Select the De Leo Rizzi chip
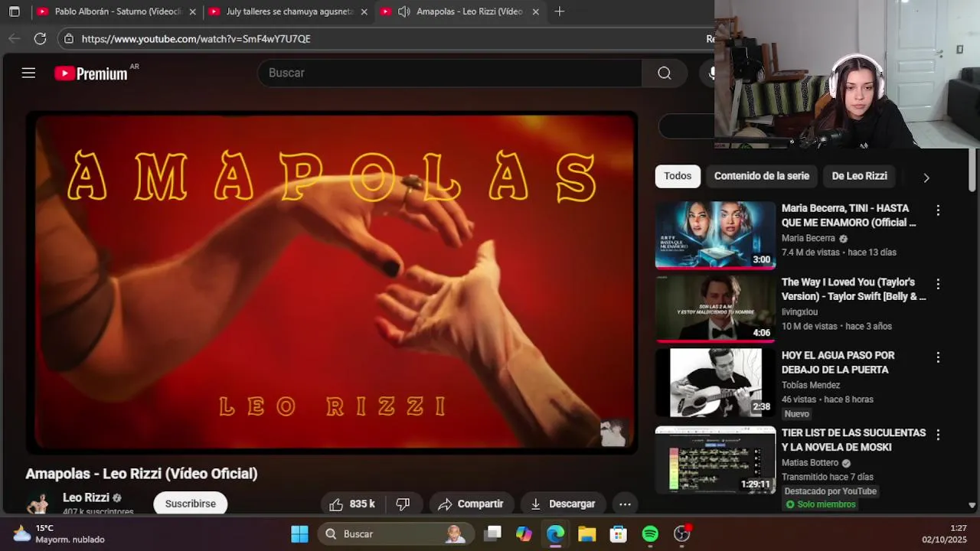This screenshot has height=551, width=980. pyautogui.click(x=859, y=176)
